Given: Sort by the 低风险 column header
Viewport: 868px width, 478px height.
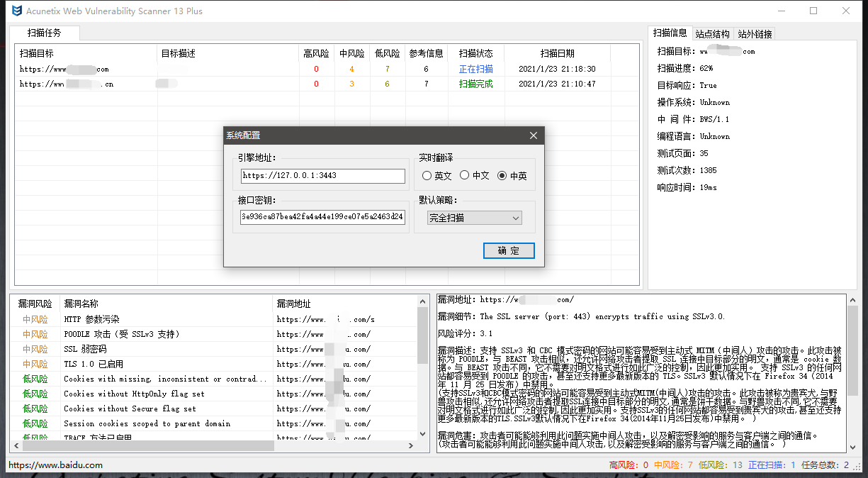Looking at the screenshot, I should [x=388, y=53].
